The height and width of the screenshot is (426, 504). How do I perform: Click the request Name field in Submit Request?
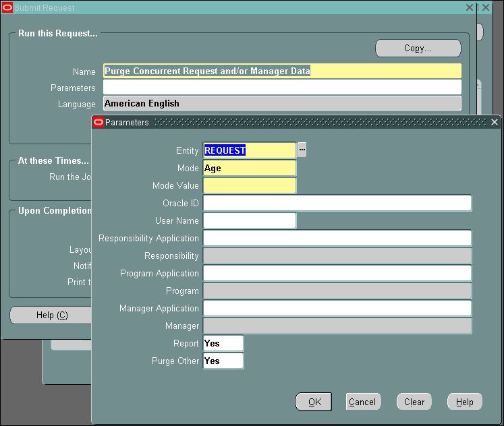point(282,71)
